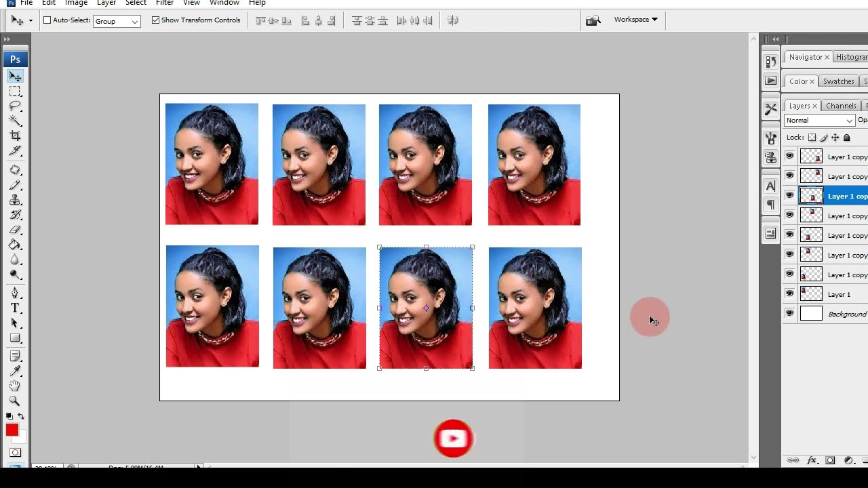Image resolution: width=868 pixels, height=488 pixels.
Task: Click the Auto-Align Layers icon
Action: [453, 21]
